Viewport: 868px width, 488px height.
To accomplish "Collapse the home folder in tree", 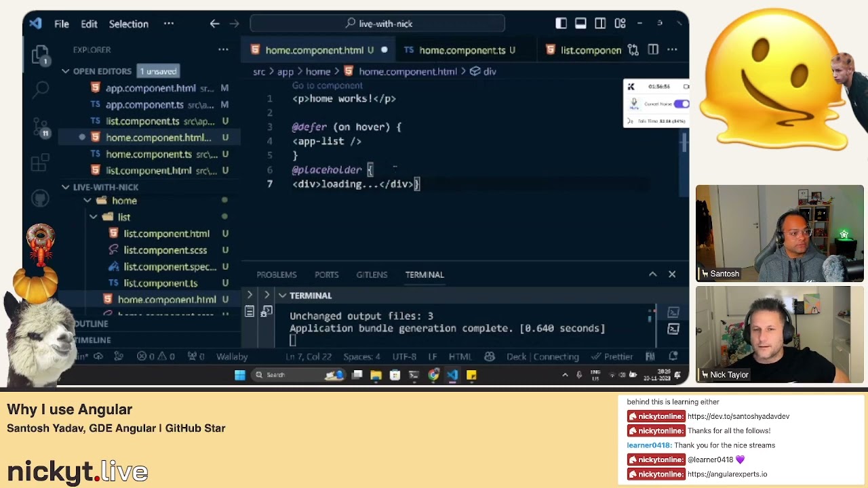I will 87,201.
